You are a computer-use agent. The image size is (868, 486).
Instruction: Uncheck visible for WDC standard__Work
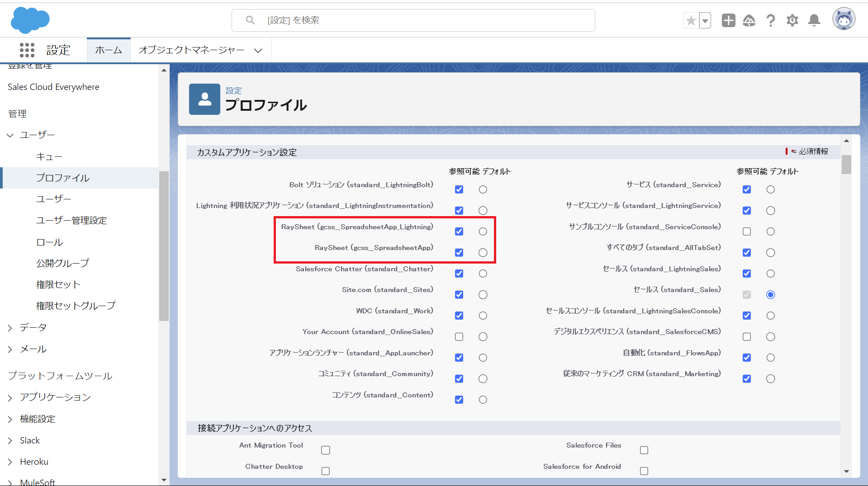point(459,316)
